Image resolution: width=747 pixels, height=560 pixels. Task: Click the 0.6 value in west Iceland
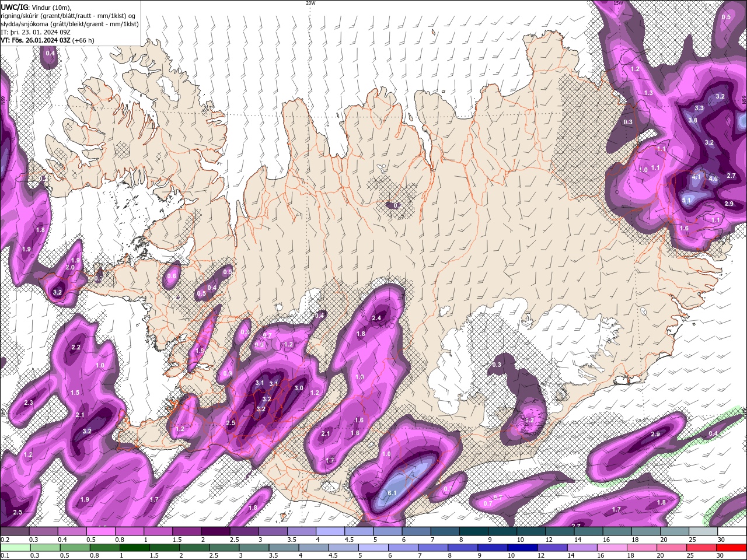click(x=172, y=276)
